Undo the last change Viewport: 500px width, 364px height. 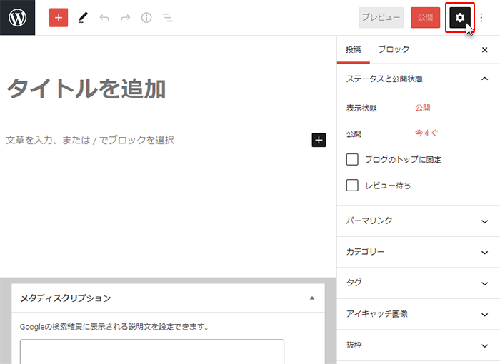(x=104, y=18)
